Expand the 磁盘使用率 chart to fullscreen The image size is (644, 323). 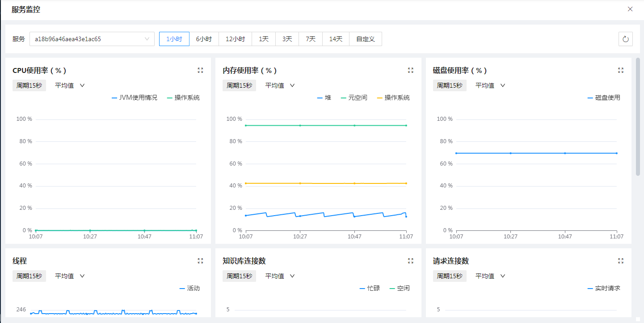click(621, 70)
